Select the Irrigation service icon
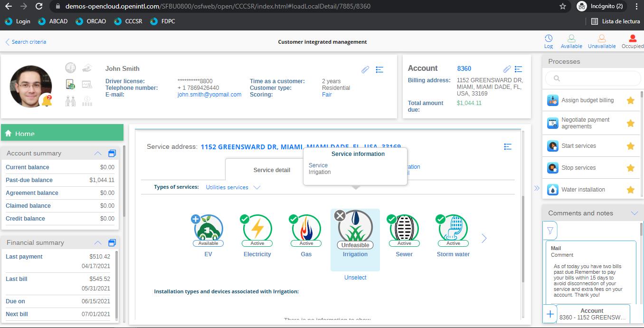Viewport: 644px width, 328px height. click(355, 229)
